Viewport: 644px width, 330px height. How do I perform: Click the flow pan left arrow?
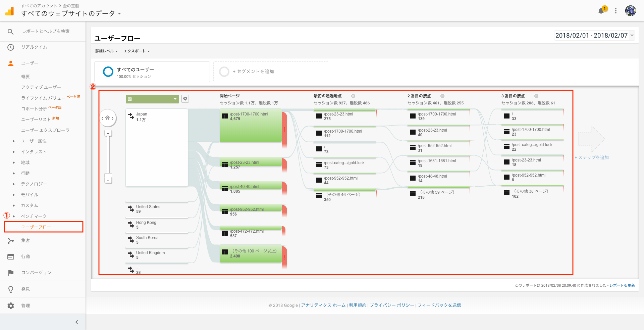102,118
